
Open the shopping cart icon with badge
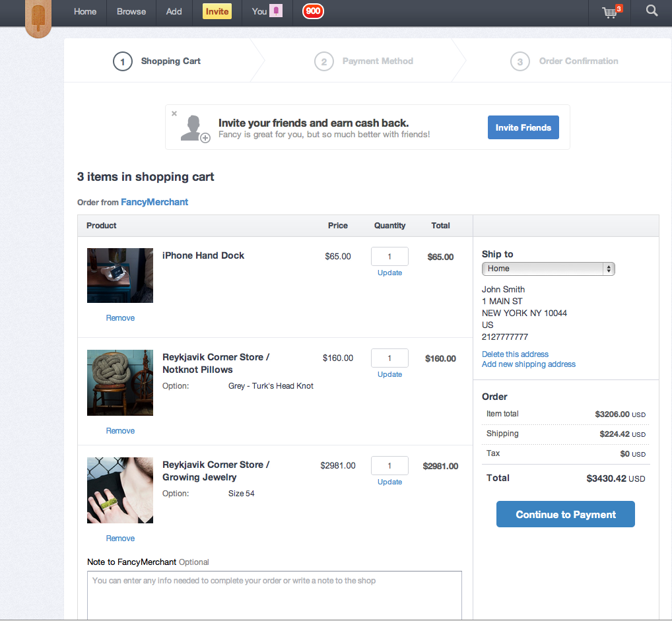coord(612,12)
